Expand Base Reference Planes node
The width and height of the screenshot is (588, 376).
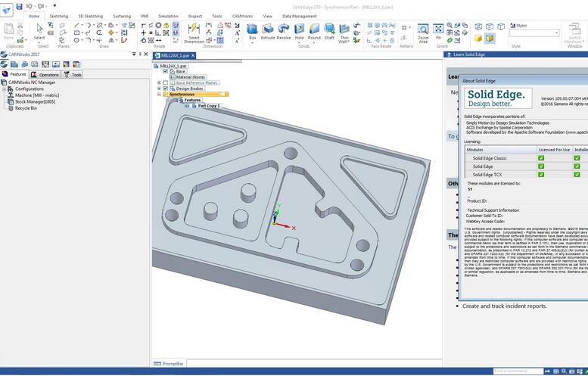(x=159, y=82)
